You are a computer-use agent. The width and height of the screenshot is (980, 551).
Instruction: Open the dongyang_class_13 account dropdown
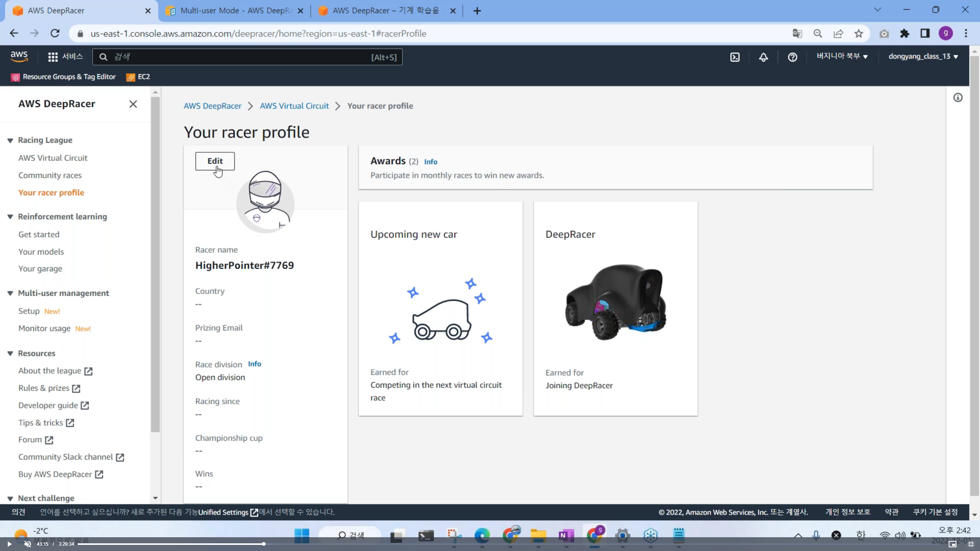tap(923, 57)
